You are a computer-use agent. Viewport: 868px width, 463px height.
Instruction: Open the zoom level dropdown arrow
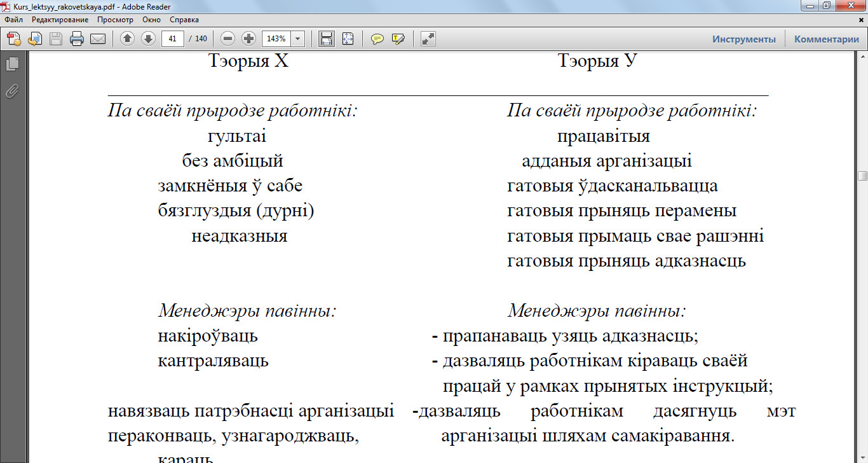pyautogui.click(x=298, y=39)
